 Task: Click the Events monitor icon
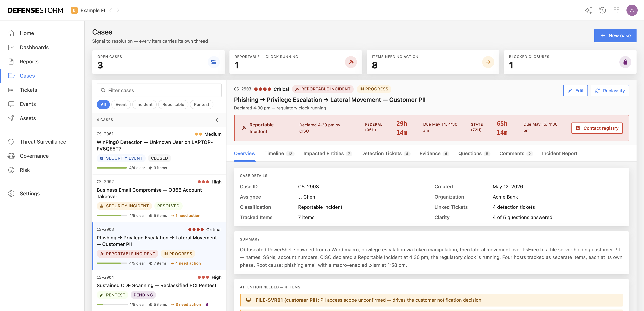click(11, 104)
